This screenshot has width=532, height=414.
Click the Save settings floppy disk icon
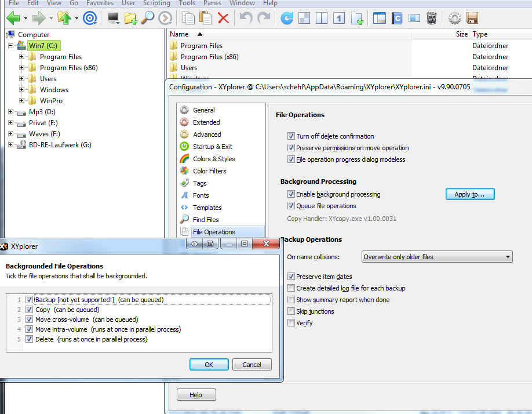point(472,18)
